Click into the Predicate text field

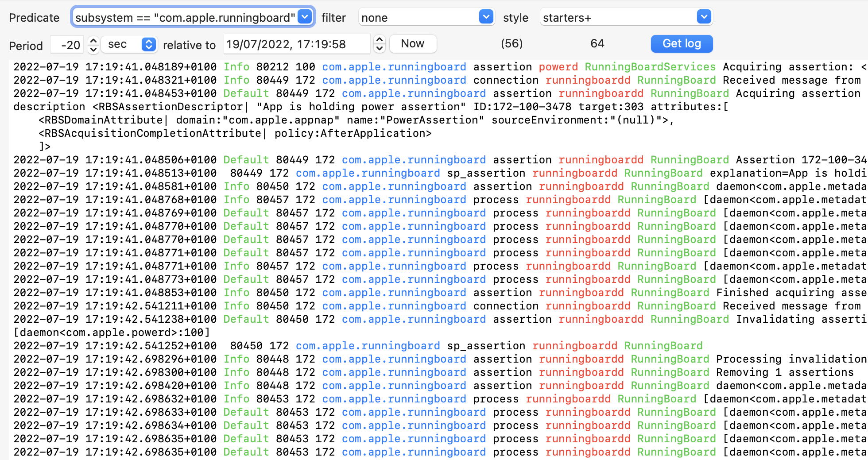(185, 18)
